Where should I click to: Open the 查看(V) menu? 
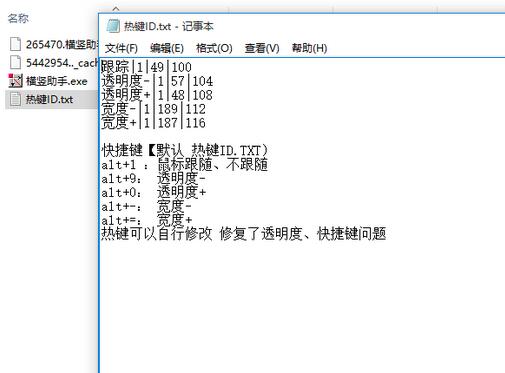pos(262,48)
